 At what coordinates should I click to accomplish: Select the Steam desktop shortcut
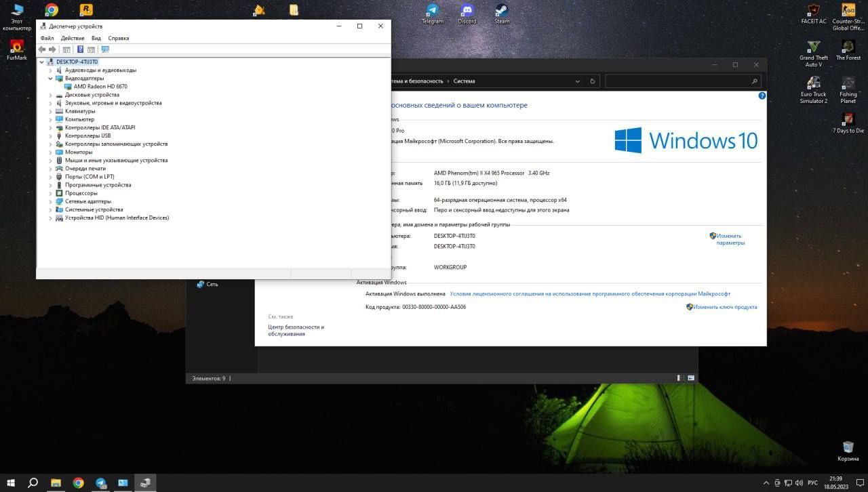click(x=502, y=14)
